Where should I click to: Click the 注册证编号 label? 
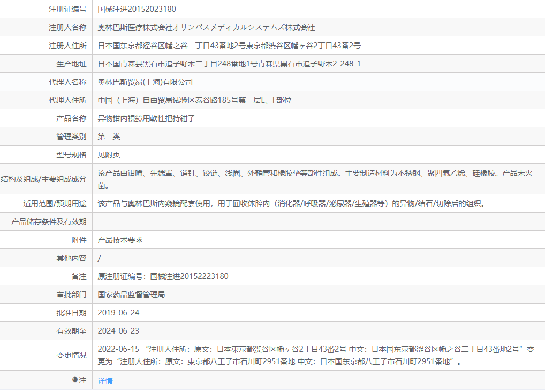[67, 9]
